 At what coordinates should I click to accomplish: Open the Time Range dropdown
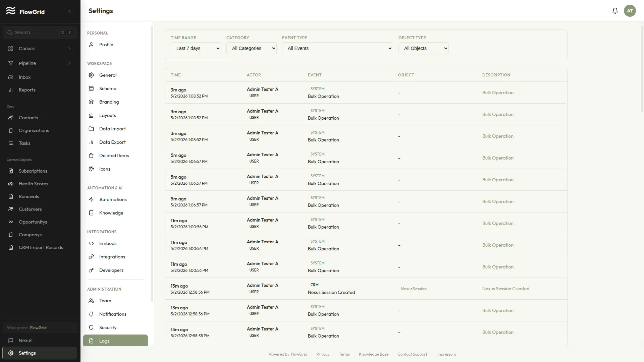tap(196, 48)
